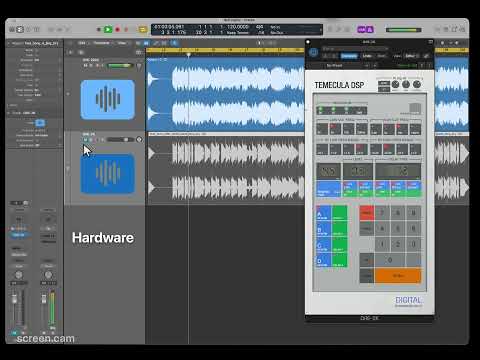Turn the third round Temecula DSP knob
This screenshot has height=360, width=480.
[x=417, y=85]
